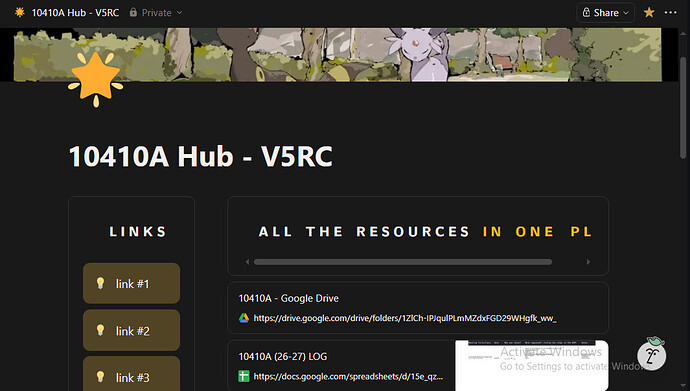Click the left arrow of the horizontal scrollbar
690x391 pixels.
pos(247,262)
